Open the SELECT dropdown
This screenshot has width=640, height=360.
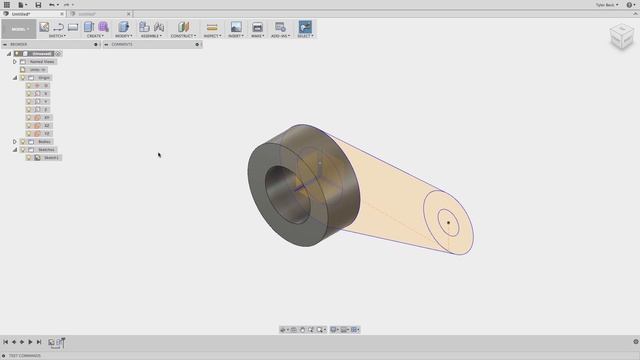click(305, 36)
